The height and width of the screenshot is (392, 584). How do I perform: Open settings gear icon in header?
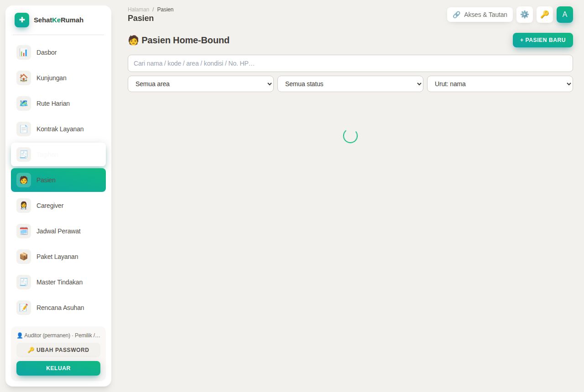pos(525,15)
